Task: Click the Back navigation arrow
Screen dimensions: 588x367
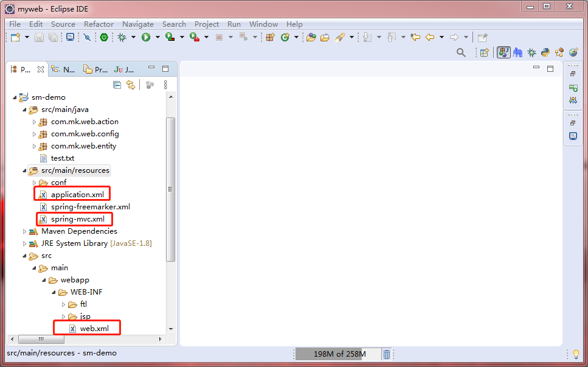Action: click(430, 37)
